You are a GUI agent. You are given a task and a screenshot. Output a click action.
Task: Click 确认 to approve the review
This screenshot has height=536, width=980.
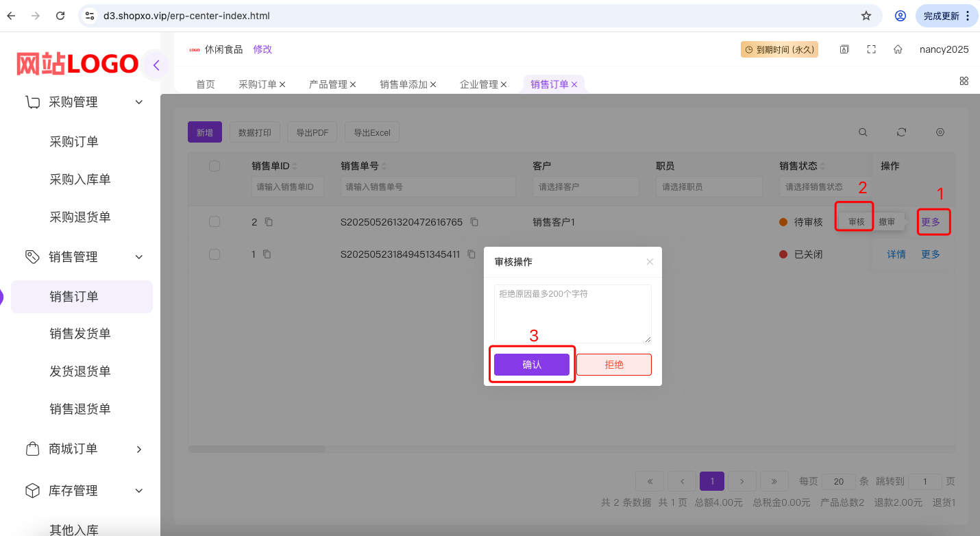pyautogui.click(x=532, y=365)
